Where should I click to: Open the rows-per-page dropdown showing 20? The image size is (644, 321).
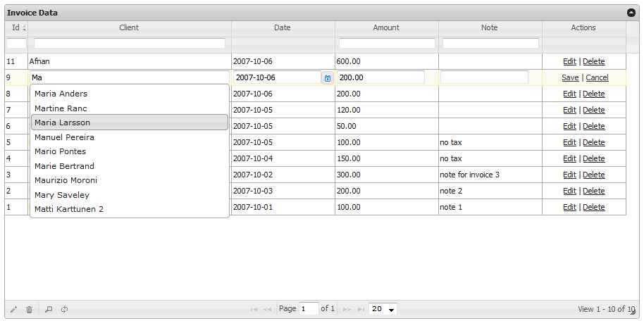click(x=383, y=309)
